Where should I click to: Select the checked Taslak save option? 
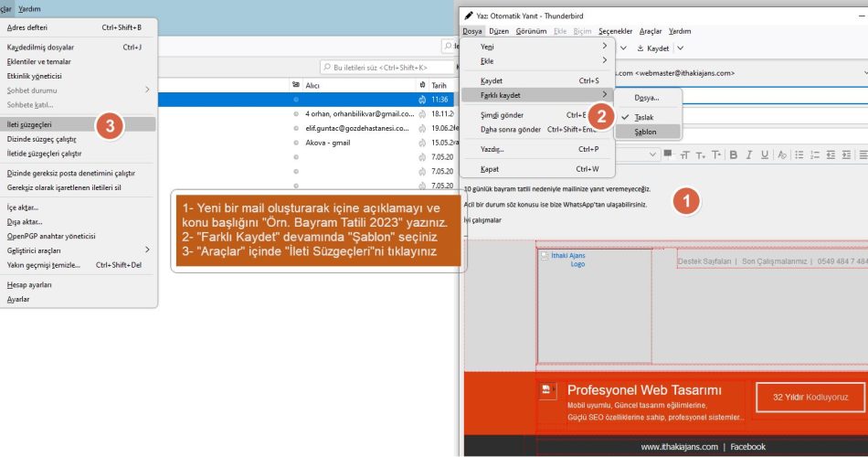pos(644,117)
